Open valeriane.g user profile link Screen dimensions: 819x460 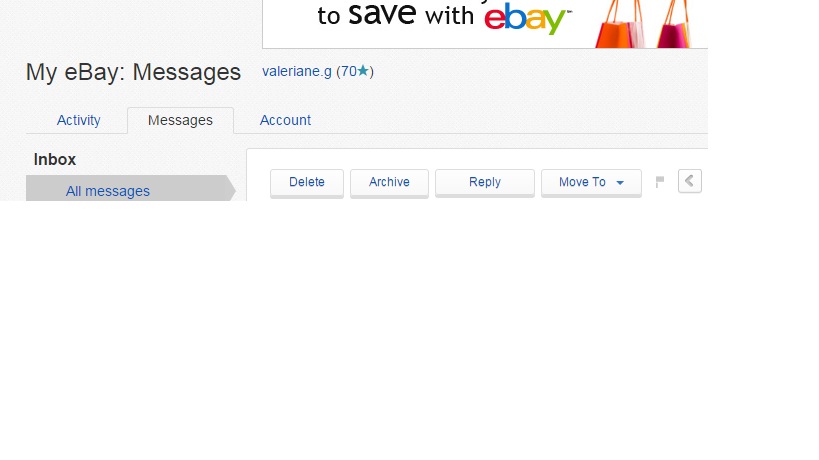297,71
